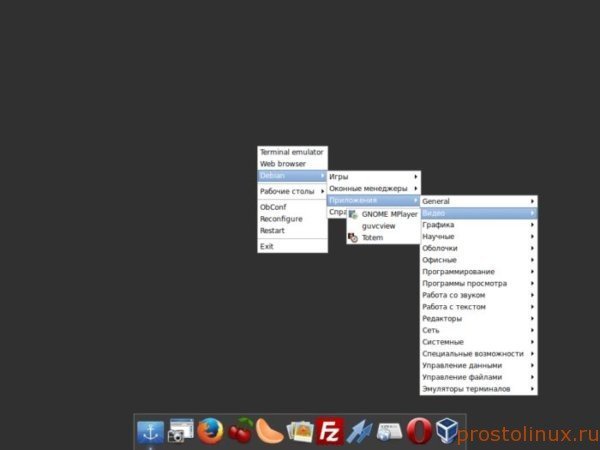Click the arrow beside Редакторы

pyautogui.click(x=532, y=319)
